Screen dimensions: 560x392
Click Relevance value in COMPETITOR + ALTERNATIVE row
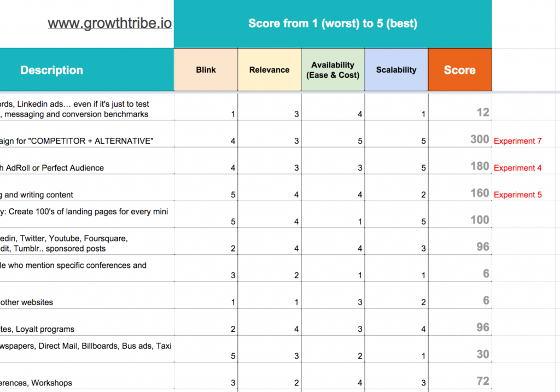tap(269, 134)
